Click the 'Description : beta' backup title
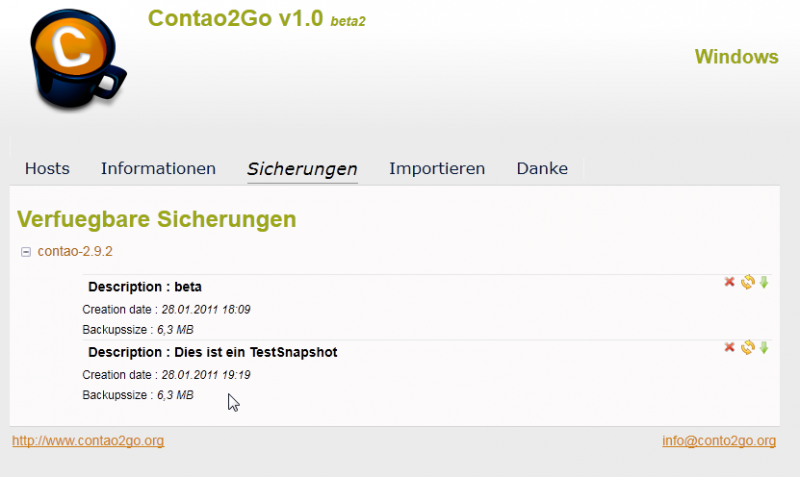 [145, 287]
